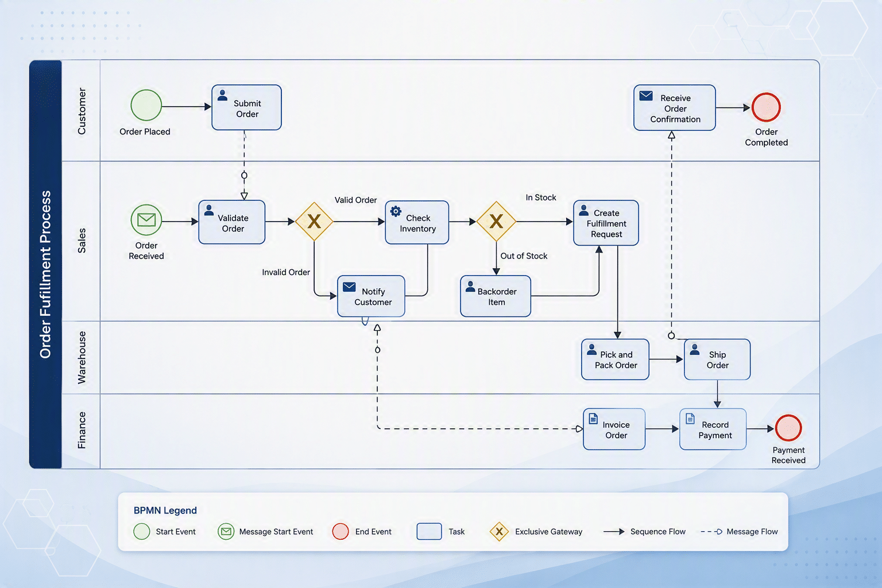The height and width of the screenshot is (588, 882).
Task: Click the user icon on Validate Order
Action: pyautogui.click(x=209, y=210)
